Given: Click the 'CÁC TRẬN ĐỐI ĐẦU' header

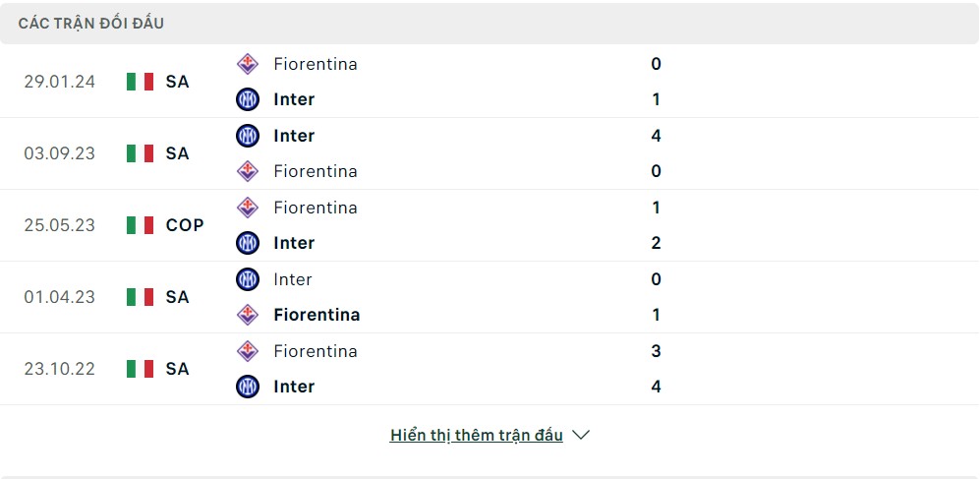Looking at the screenshot, I should pyautogui.click(x=91, y=24).
